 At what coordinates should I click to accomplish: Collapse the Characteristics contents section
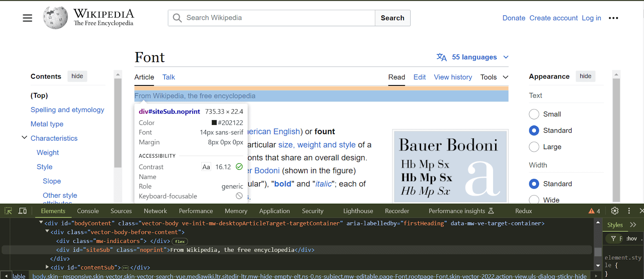click(24, 138)
